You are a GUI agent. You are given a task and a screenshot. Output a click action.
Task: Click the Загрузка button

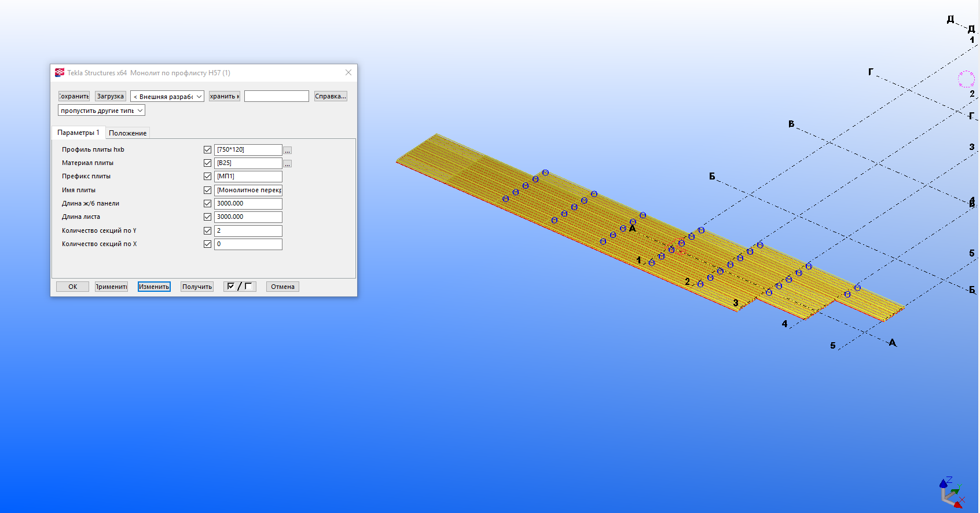click(x=111, y=96)
